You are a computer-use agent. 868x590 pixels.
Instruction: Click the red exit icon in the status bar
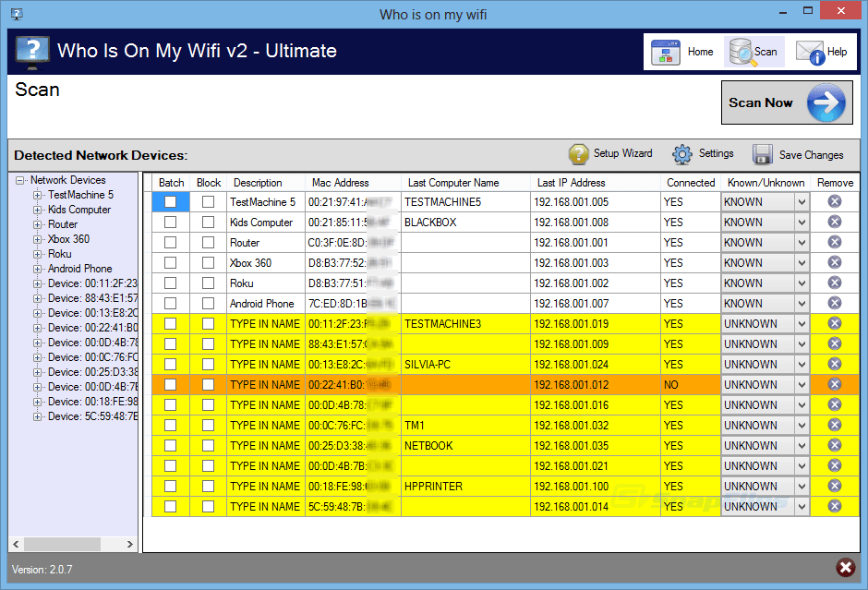tap(844, 568)
